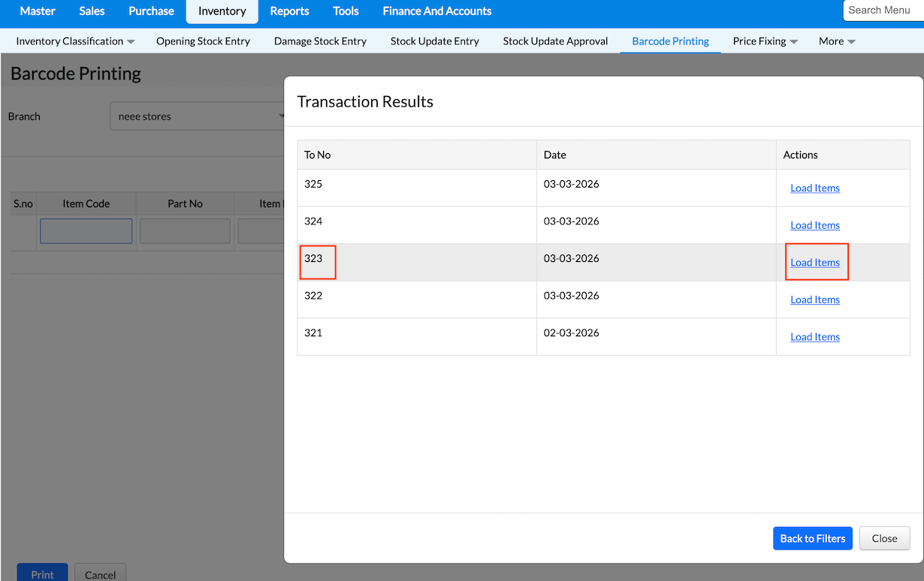Click the Cancel button
924x581 pixels.
(x=100, y=573)
